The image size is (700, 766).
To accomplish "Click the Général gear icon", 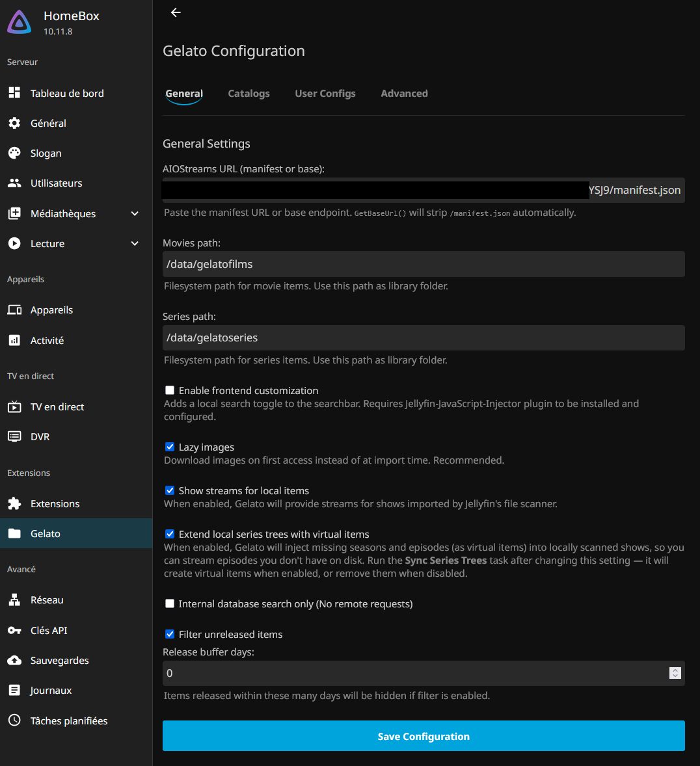I will tap(15, 123).
